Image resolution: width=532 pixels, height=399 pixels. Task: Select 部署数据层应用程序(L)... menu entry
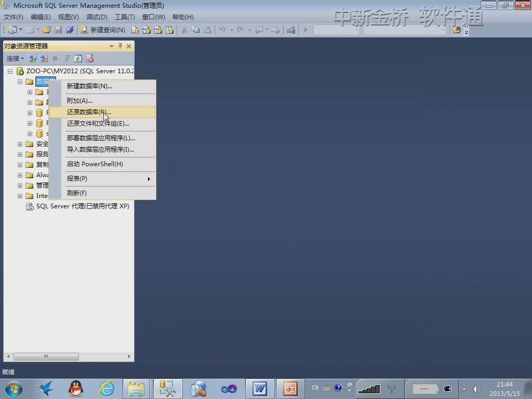pyautogui.click(x=102, y=138)
